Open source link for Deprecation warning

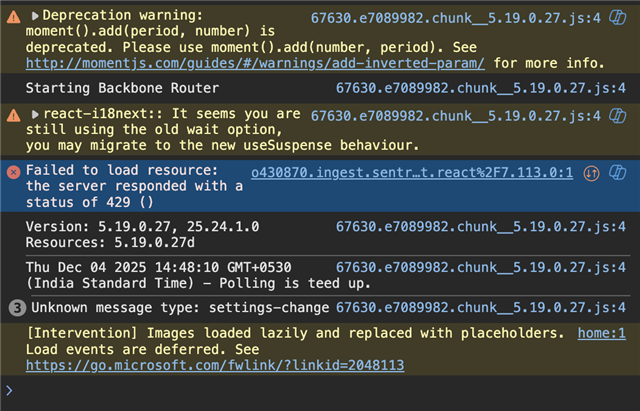pos(468,17)
